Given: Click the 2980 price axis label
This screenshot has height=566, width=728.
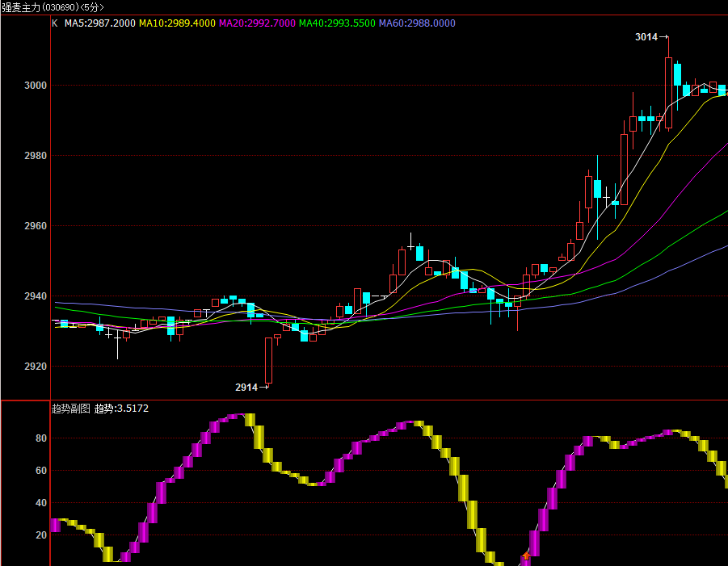Looking at the screenshot, I should tap(36, 156).
